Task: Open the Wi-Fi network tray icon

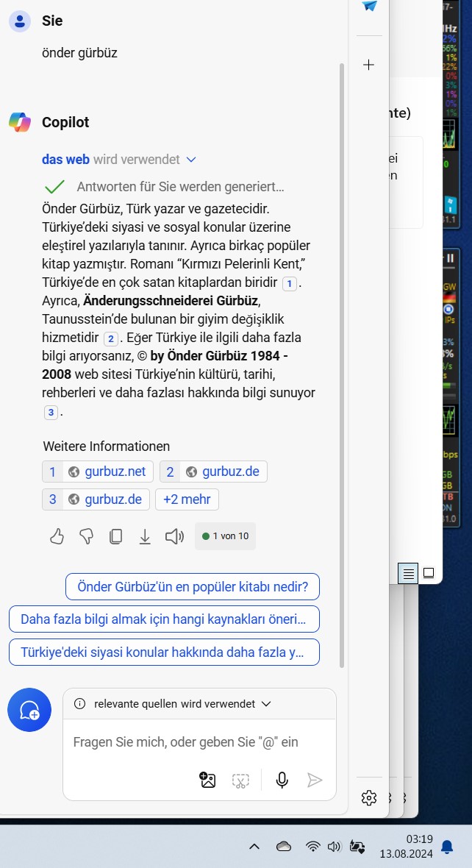Action: tap(313, 847)
